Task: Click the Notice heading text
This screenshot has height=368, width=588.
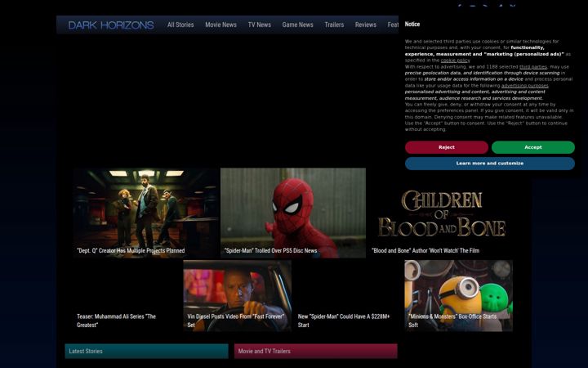Action: point(412,24)
